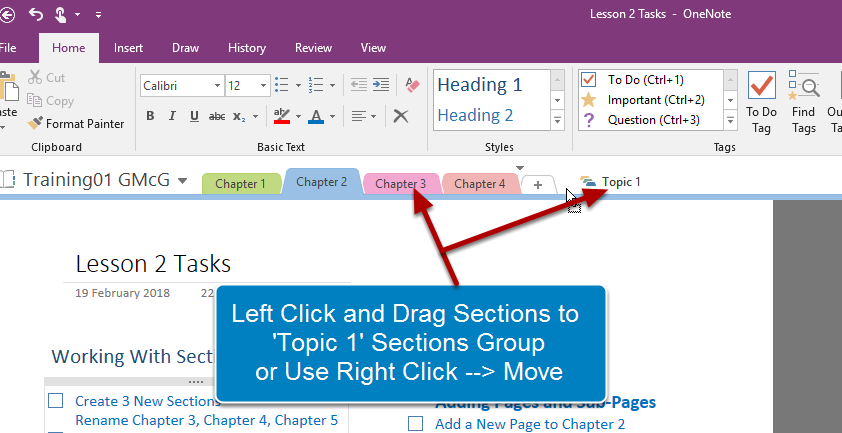Image resolution: width=842 pixels, height=433 pixels.
Task: Click the Delete X icon
Action: click(401, 116)
